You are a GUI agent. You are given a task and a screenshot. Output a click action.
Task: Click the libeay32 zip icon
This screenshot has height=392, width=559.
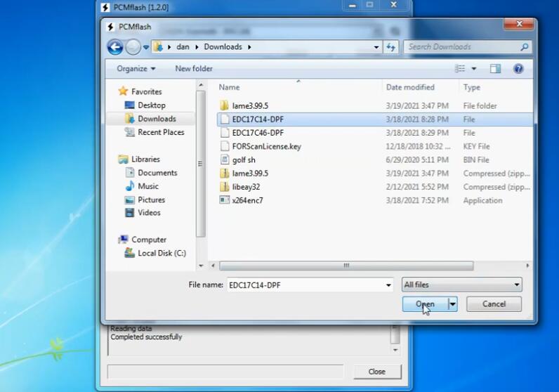224,187
